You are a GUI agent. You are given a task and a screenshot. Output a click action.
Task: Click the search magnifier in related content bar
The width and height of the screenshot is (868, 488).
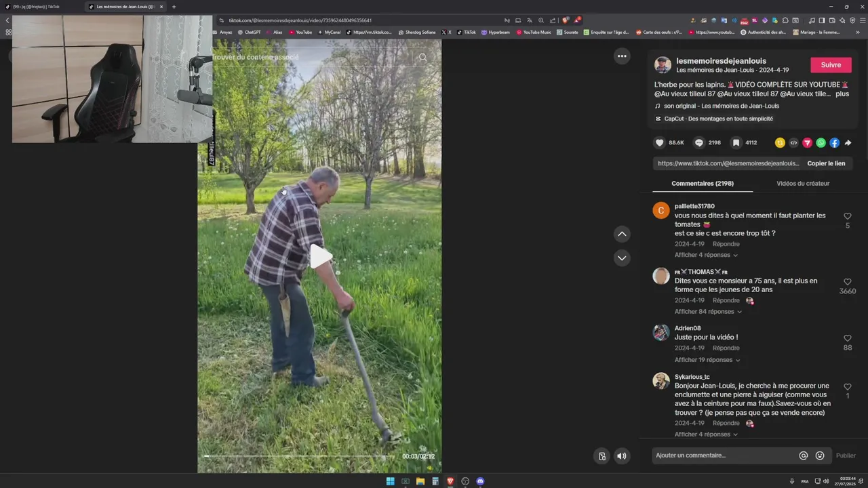pyautogui.click(x=422, y=58)
